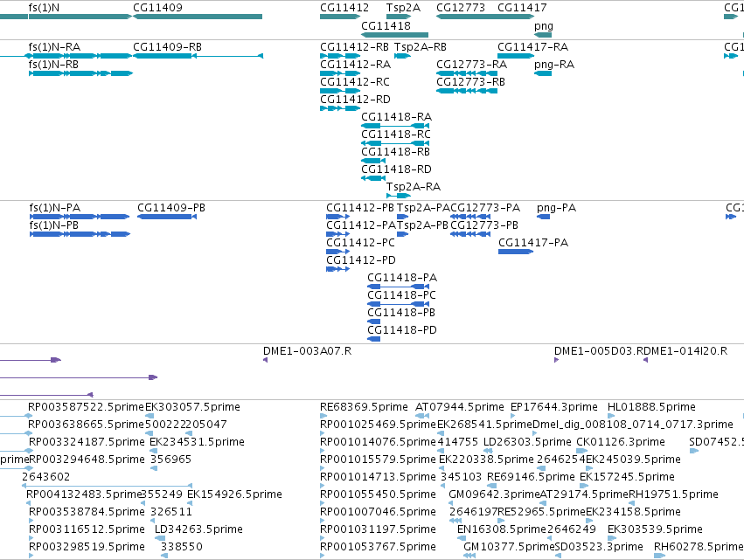Image resolution: width=744 pixels, height=560 pixels.
Task: Open the DME1-014I20.R feature label
Action: (x=686, y=351)
